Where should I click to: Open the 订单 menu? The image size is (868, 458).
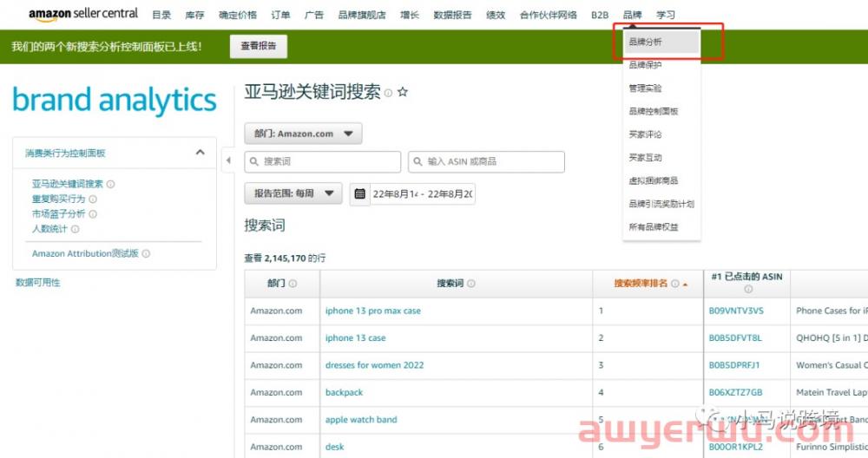pos(280,15)
